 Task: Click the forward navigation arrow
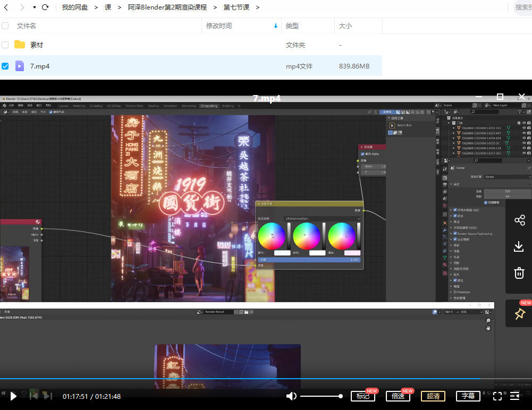tap(22, 7)
